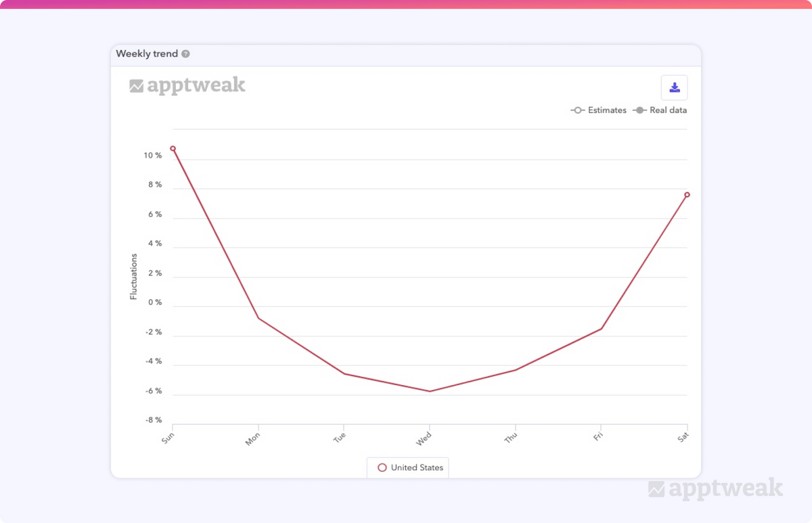Click the Fri x-axis label
Screen dimensions: 812x523
[597, 436]
